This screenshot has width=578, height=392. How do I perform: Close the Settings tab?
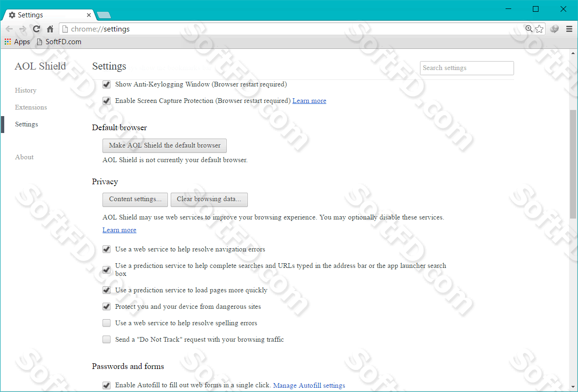click(x=89, y=15)
